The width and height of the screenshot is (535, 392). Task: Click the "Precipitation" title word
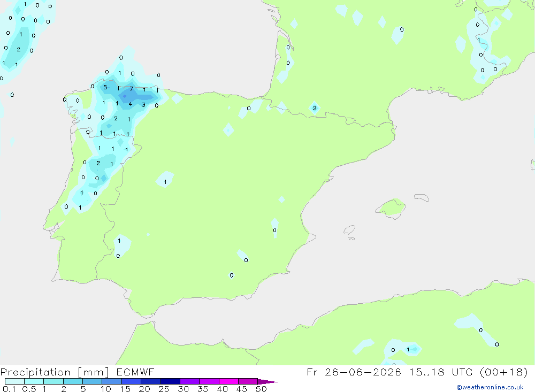(35, 372)
